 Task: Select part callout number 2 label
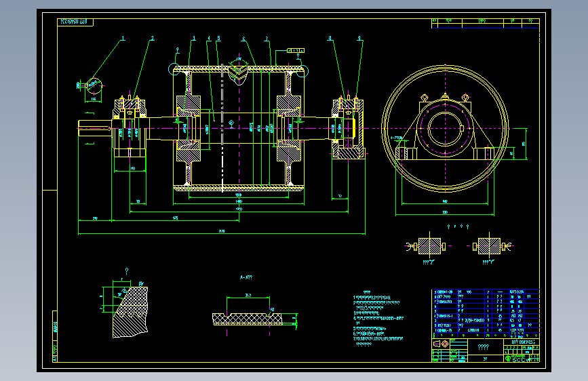point(152,38)
